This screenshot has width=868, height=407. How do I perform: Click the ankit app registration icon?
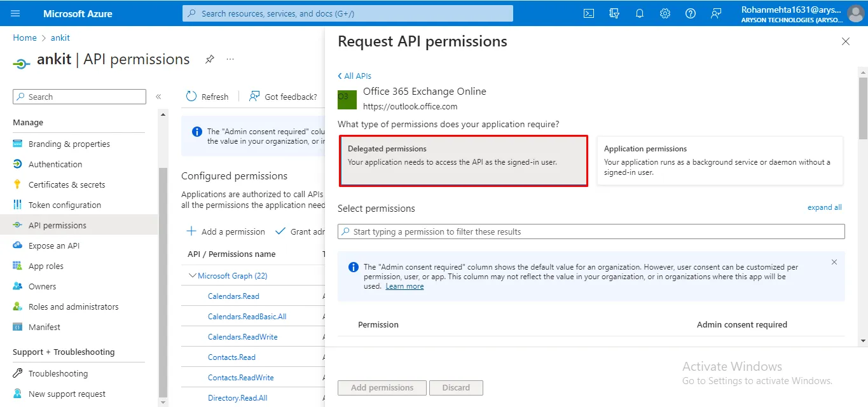(x=22, y=63)
